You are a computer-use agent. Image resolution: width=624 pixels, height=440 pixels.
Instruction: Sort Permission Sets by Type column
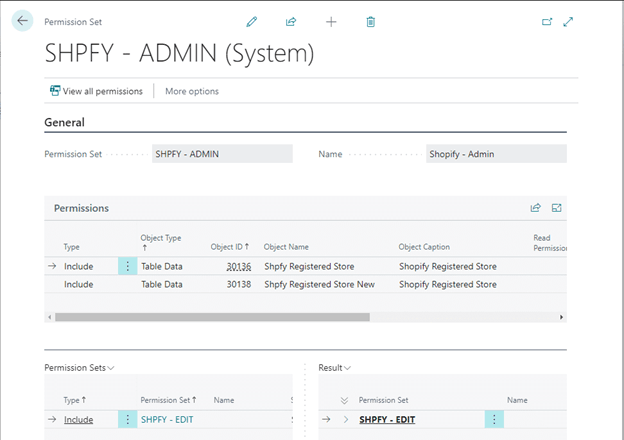point(74,400)
